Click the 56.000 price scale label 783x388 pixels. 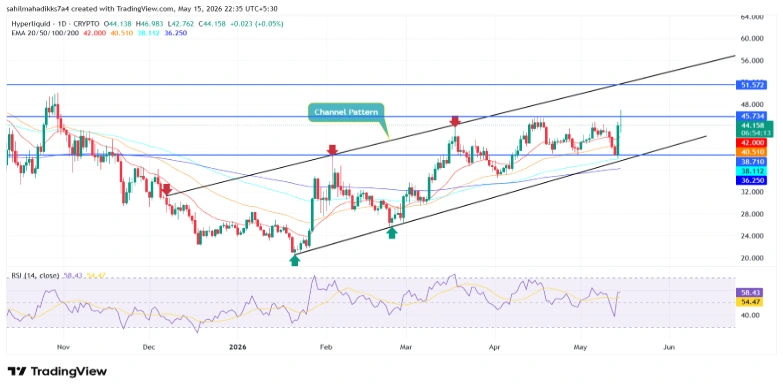click(x=752, y=60)
